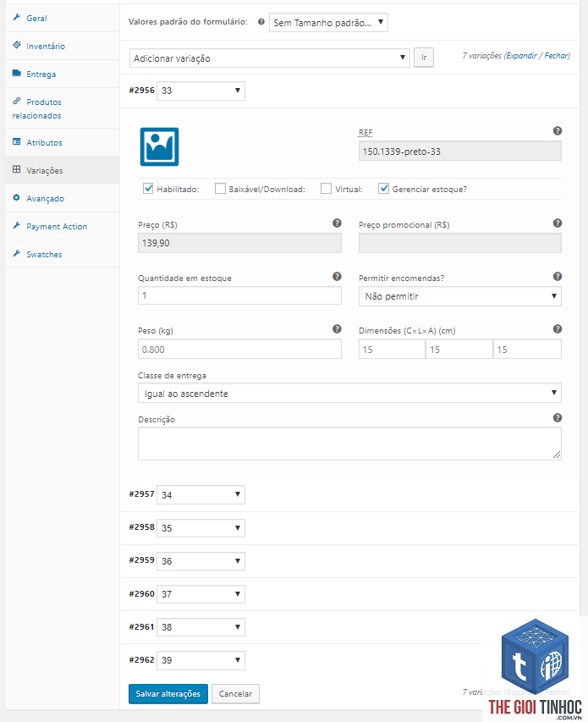Click the help icon for REF field
Viewport: 588px width, 722px height.
(558, 130)
